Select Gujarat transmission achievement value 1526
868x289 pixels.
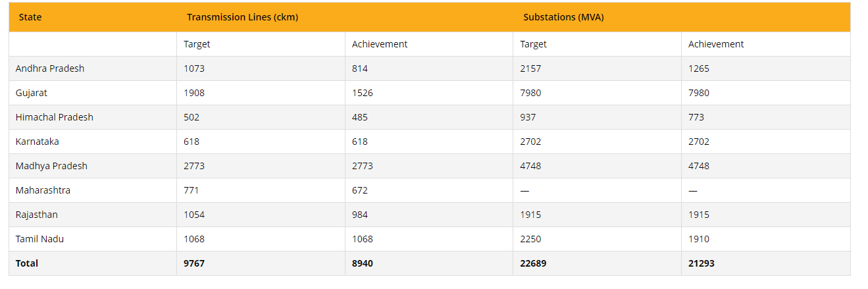point(363,93)
